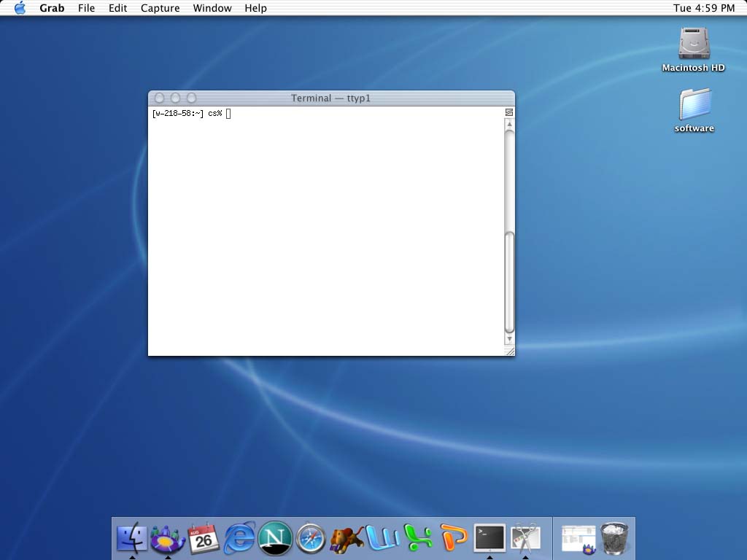Restore the minimized window thumbnail in dock
Screen dimensions: 747x560
point(578,538)
